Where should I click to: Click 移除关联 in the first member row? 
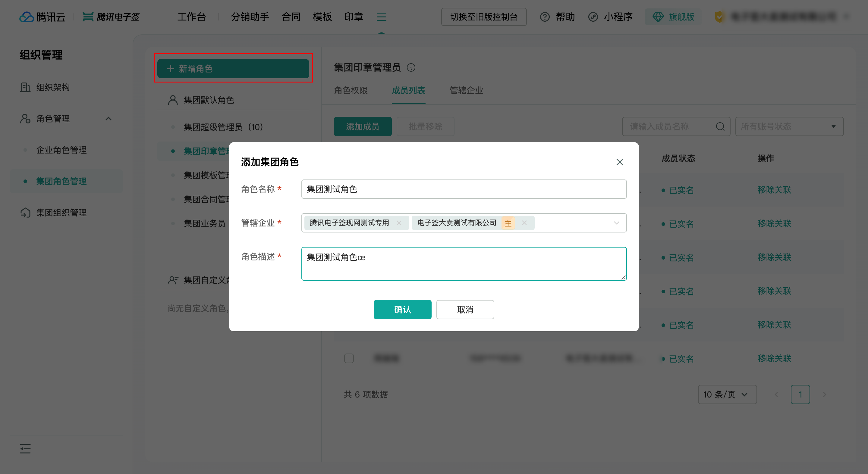click(x=774, y=190)
